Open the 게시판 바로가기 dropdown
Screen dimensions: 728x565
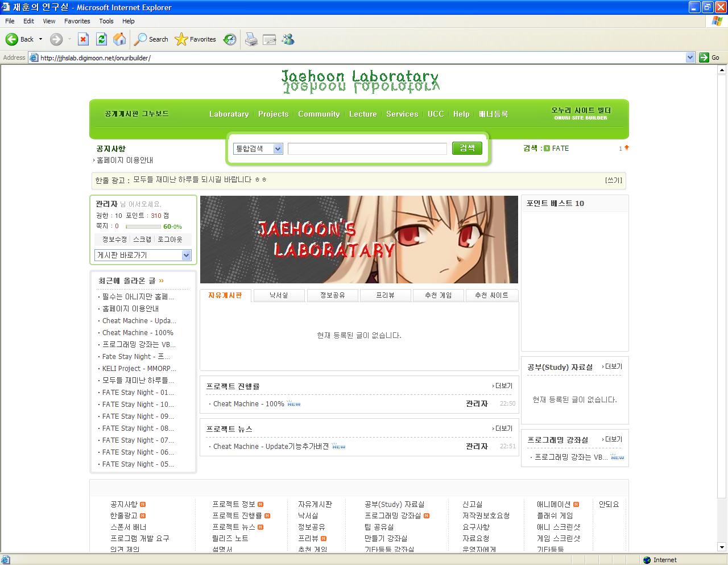143,255
